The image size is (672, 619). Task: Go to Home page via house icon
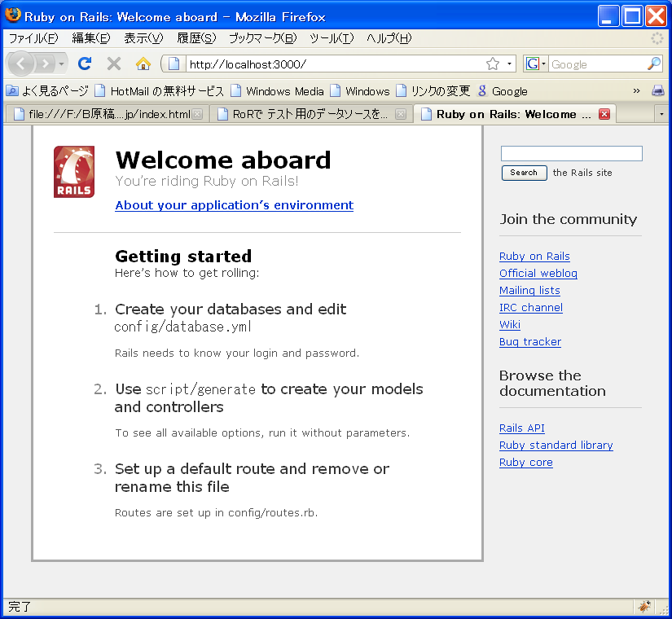point(143,64)
